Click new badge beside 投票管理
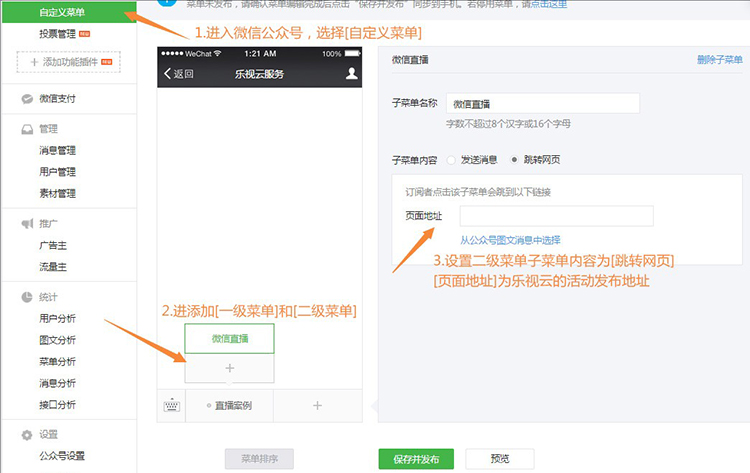The height and width of the screenshot is (473, 750). coord(85,34)
